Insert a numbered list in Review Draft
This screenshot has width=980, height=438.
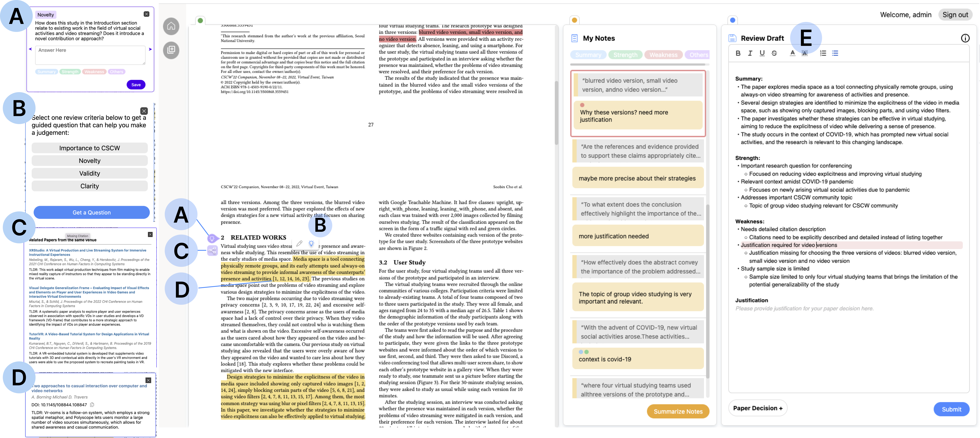pyautogui.click(x=823, y=53)
